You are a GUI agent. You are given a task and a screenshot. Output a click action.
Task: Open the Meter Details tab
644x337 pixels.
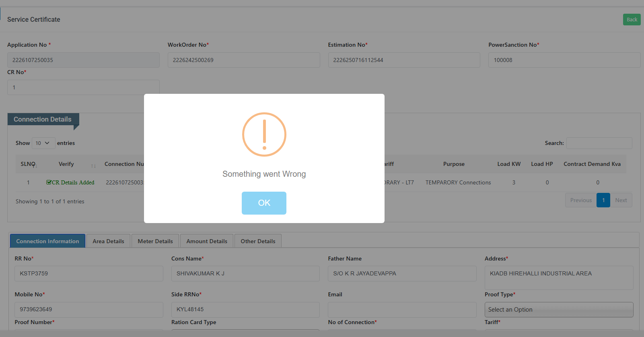pyautogui.click(x=155, y=241)
